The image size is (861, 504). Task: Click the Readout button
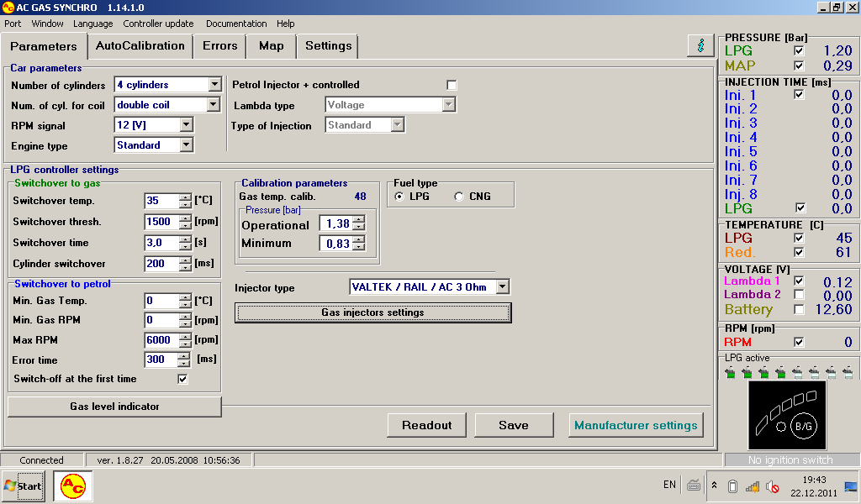click(x=426, y=425)
